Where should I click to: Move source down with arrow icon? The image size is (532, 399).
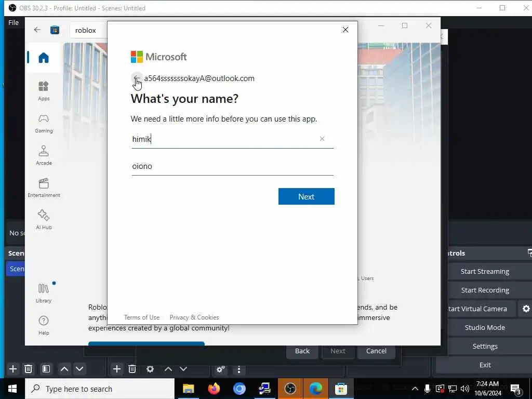click(x=183, y=369)
